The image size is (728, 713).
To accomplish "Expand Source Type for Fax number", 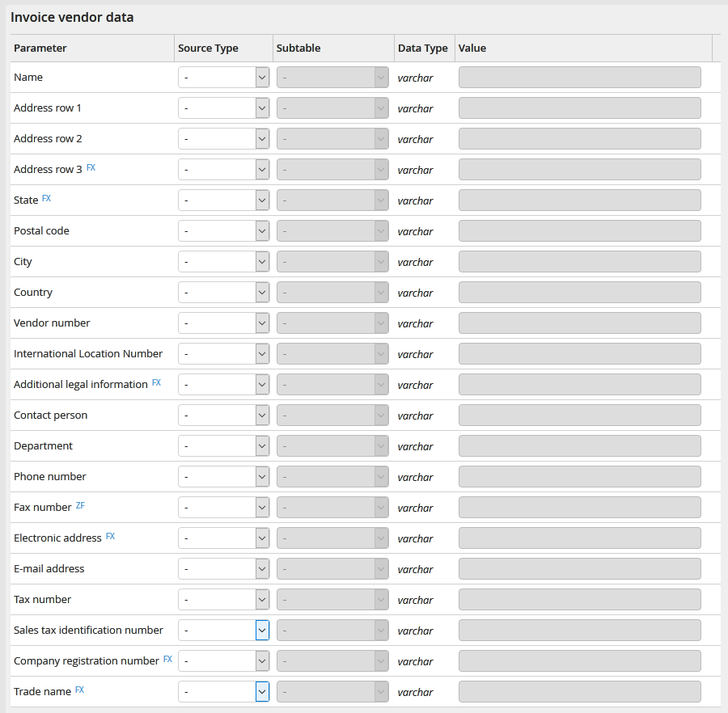I will pos(224,508).
